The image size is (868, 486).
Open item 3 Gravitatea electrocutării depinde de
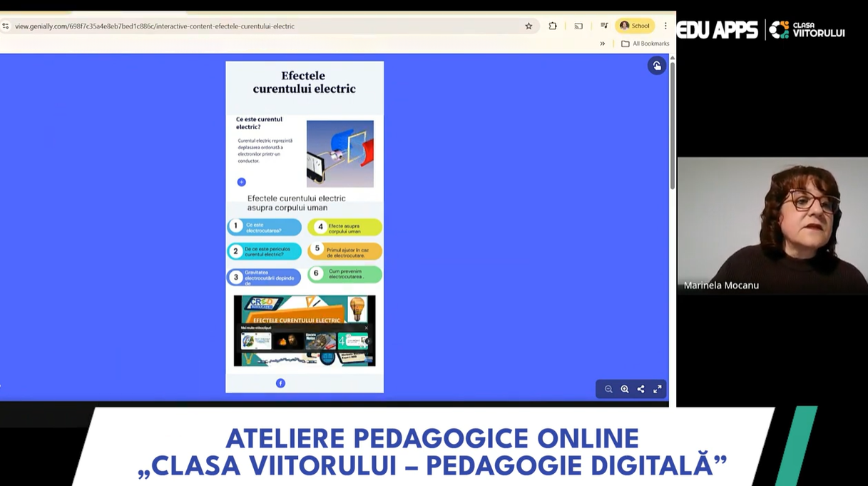point(265,277)
